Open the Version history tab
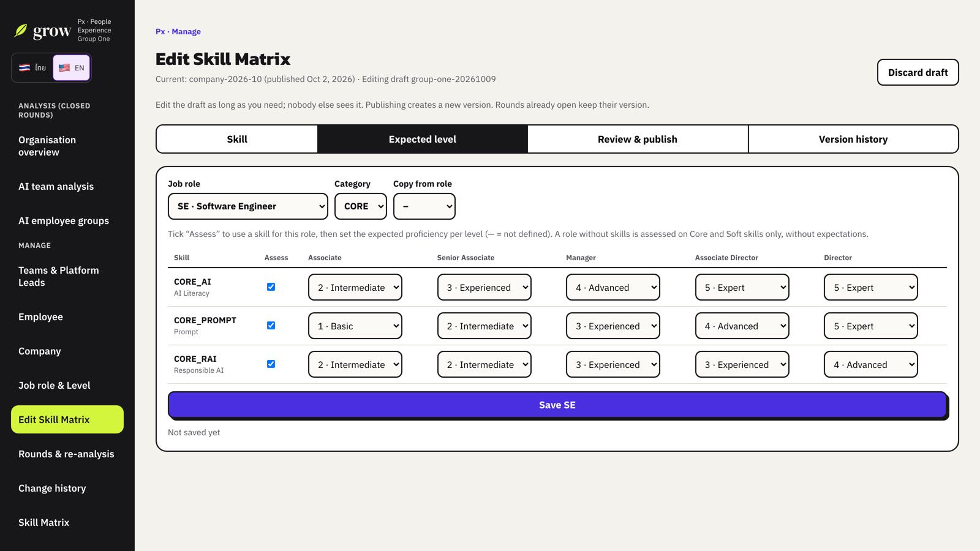980x551 pixels. [853, 139]
